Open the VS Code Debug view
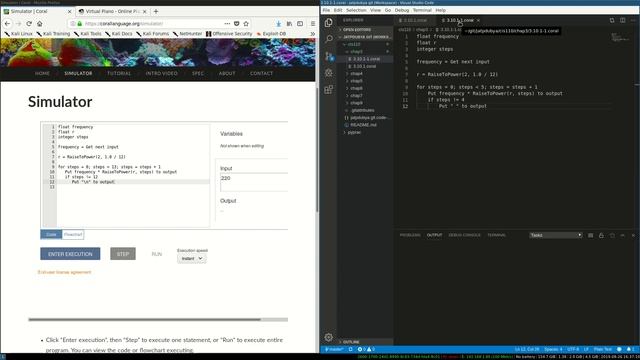 pos(329,73)
